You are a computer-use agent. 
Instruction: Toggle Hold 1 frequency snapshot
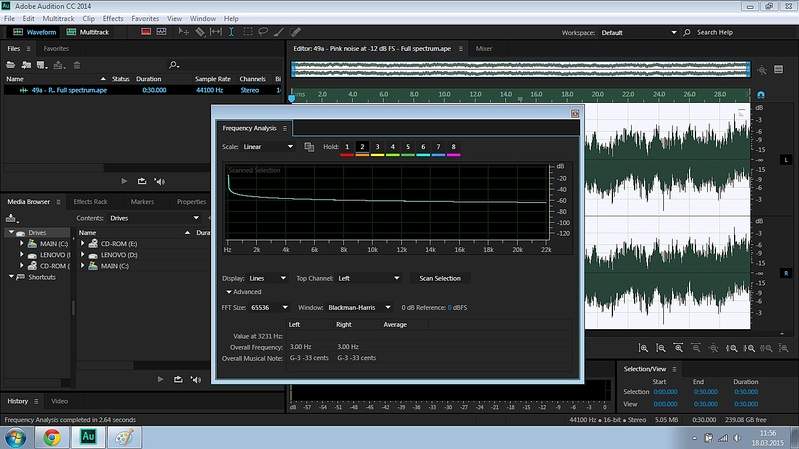(347, 147)
